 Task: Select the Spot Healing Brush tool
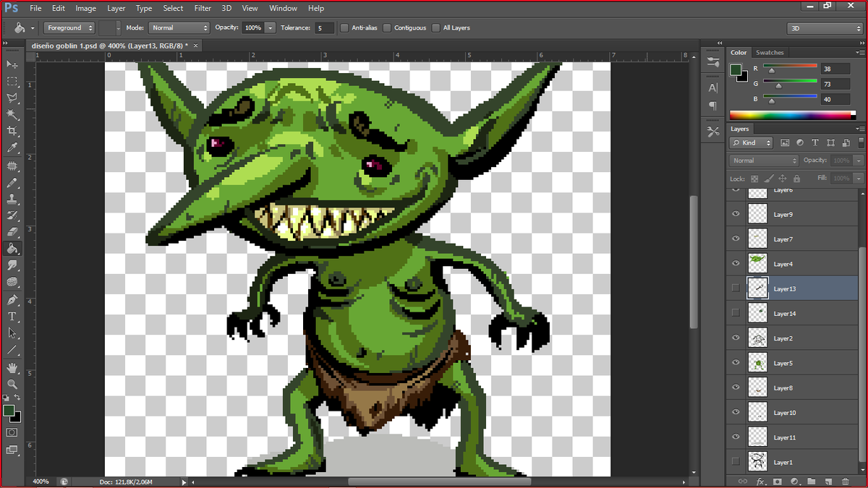[x=12, y=166]
